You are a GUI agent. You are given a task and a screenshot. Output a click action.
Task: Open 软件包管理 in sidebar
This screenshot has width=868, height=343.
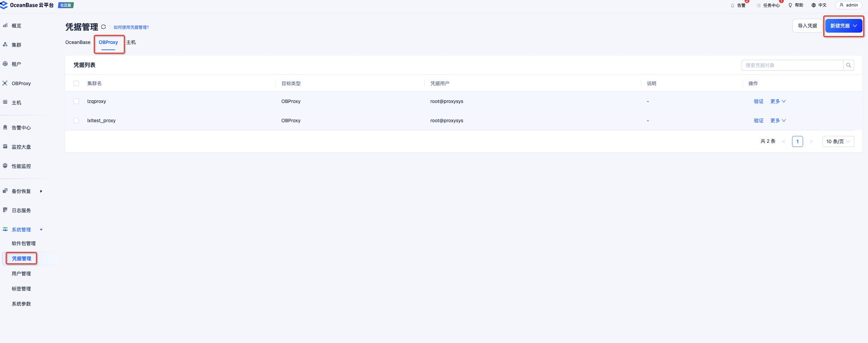[24, 243]
